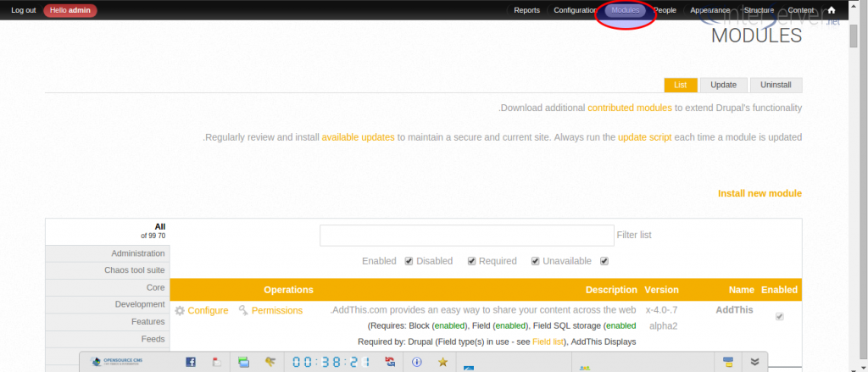Click the Enabled column header
Viewport: 868px width, 372px height.
(x=780, y=290)
